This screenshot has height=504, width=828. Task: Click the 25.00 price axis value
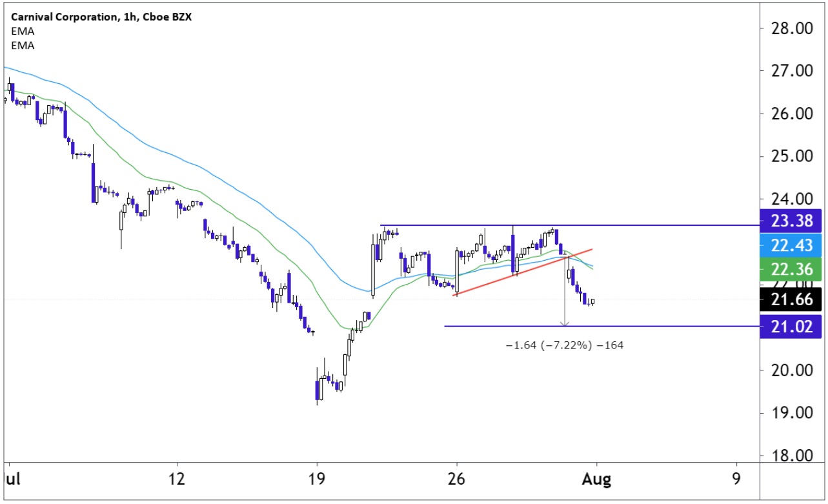pyautogui.click(x=791, y=156)
